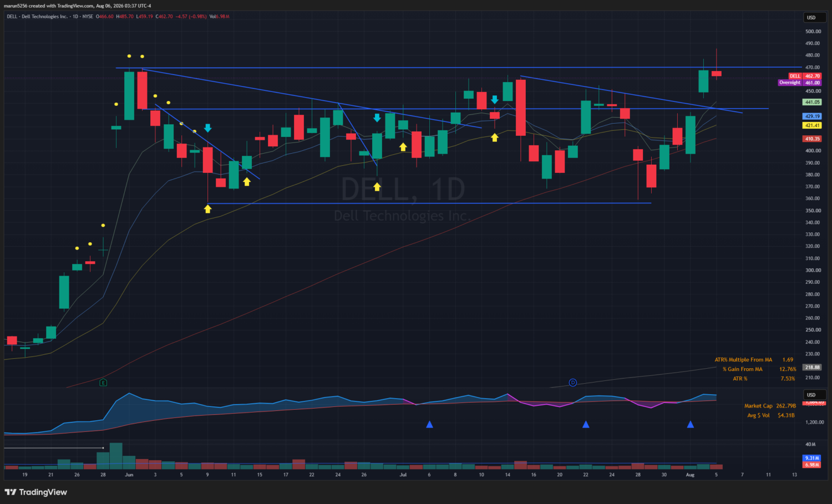Click the gray 218.88 price label

click(x=813, y=367)
